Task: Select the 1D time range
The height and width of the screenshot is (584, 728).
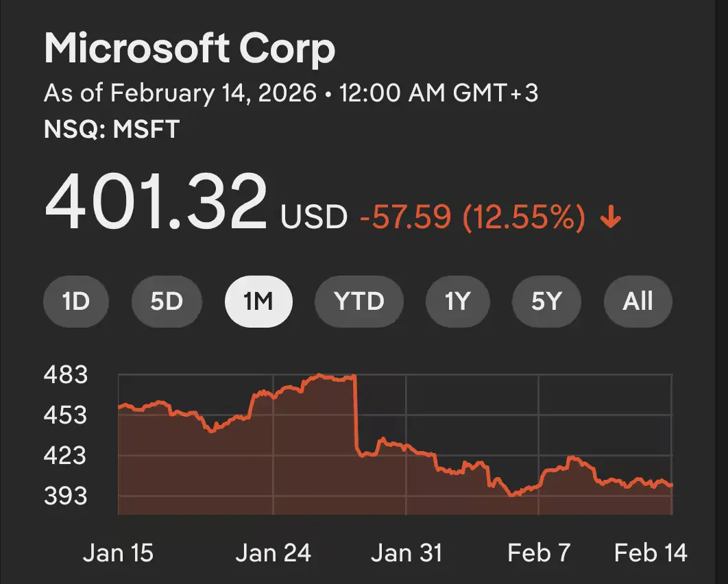Action: pyautogui.click(x=76, y=301)
